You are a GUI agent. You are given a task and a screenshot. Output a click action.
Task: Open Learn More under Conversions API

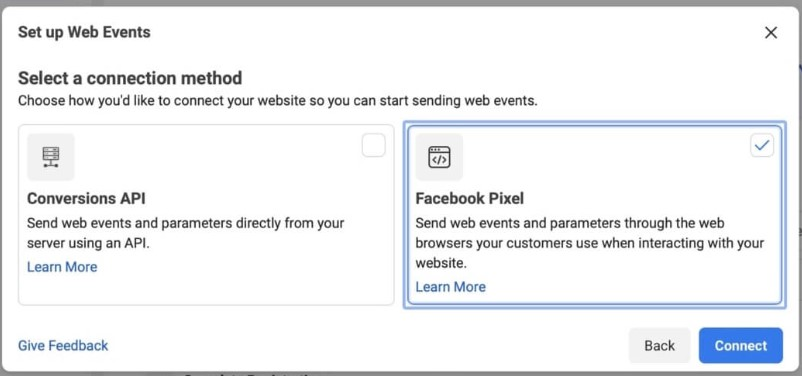(62, 267)
